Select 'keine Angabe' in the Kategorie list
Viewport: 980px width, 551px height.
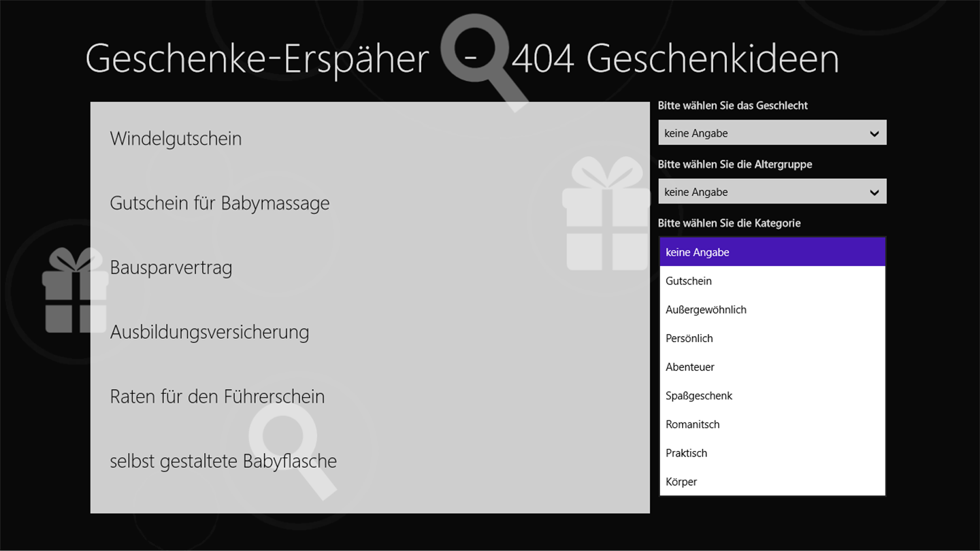click(x=772, y=252)
